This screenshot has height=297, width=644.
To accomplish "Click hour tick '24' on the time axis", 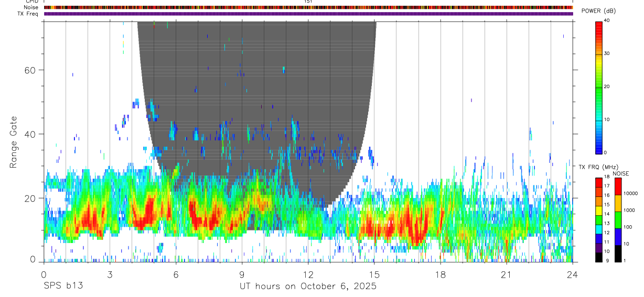I will (573, 275).
